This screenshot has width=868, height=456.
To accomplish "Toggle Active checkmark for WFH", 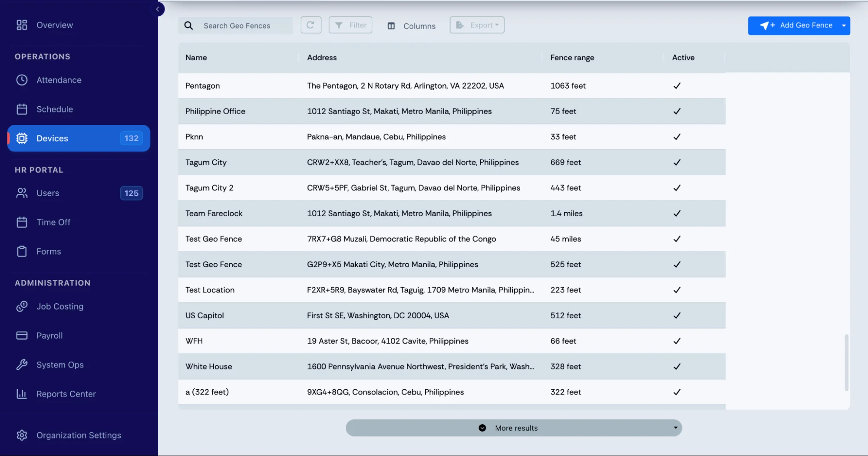I will tap(677, 341).
